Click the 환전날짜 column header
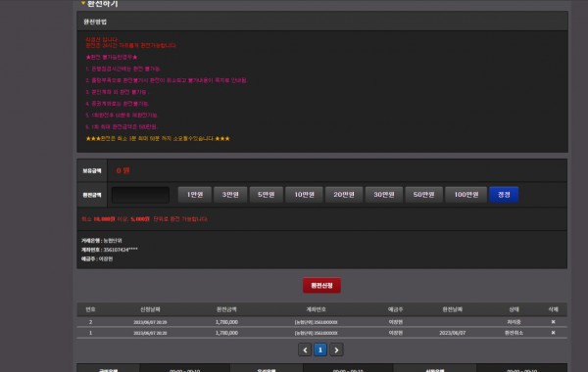The height and width of the screenshot is (372, 588). point(452,309)
